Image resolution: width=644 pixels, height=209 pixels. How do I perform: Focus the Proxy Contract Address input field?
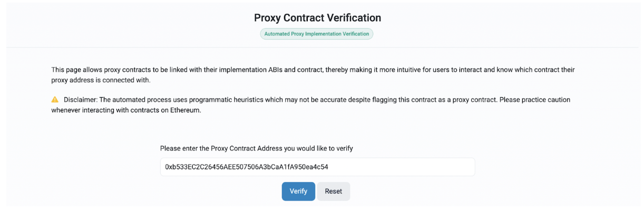[317, 167]
